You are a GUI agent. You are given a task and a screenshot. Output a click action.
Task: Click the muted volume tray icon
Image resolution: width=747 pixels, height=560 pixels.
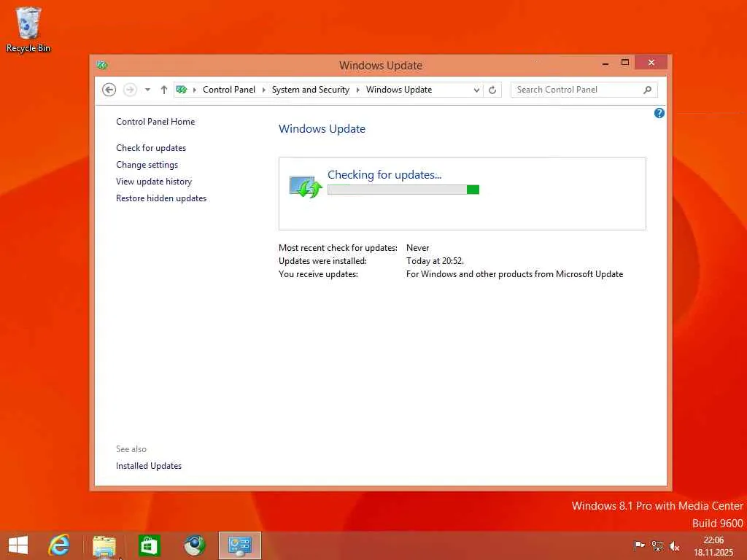click(674, 545)
